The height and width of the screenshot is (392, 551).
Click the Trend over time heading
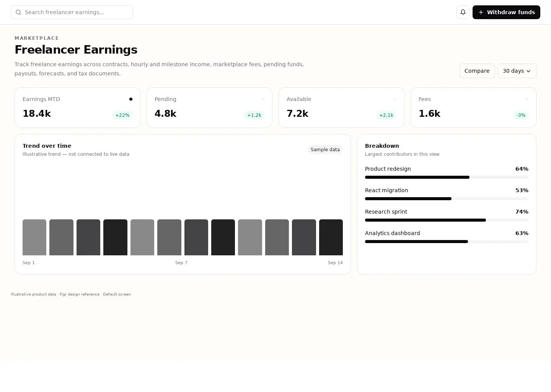point(47,146)
